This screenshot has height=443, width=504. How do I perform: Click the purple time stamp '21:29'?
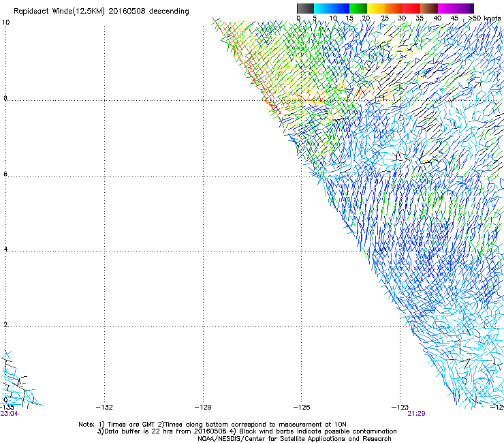(417, 414)
